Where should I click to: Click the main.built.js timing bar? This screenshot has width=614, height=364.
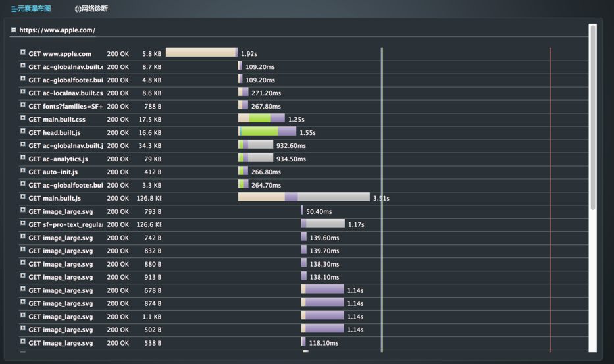304,197
